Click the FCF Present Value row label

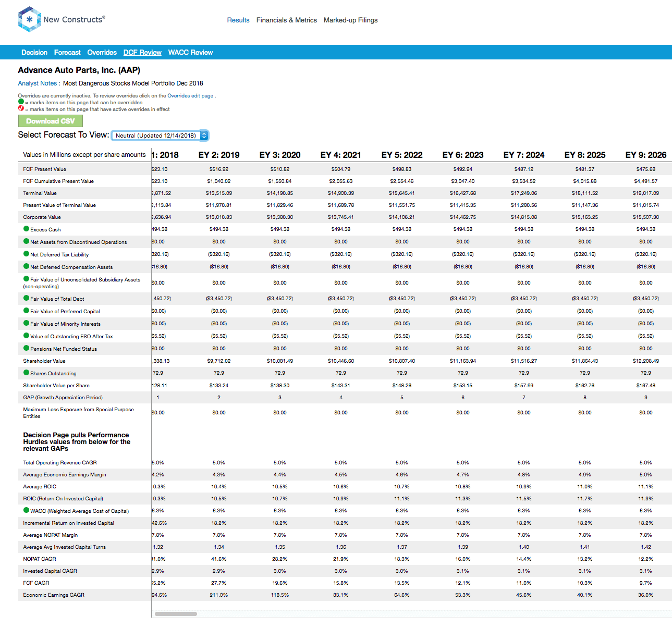[45, 169]
